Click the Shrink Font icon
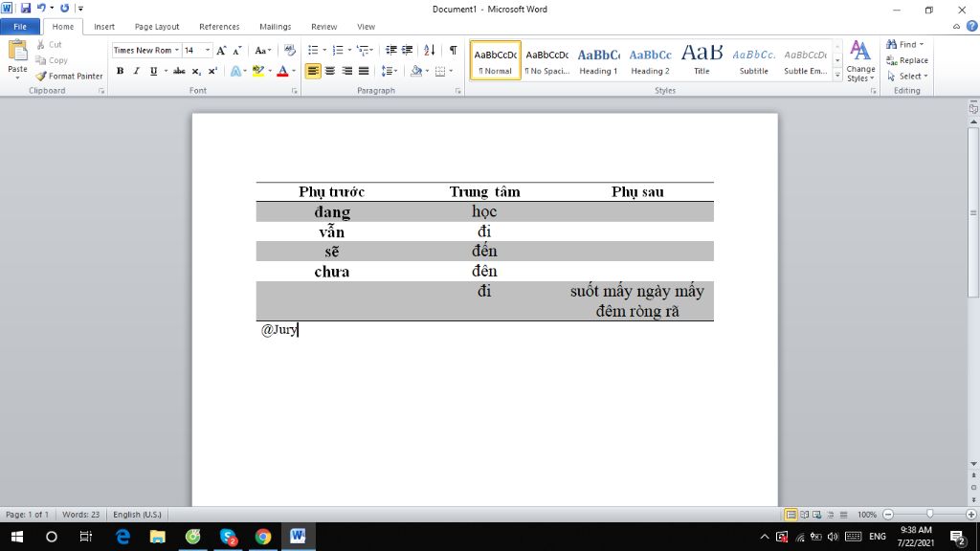The image size is (980, 551). click(237, 51)
